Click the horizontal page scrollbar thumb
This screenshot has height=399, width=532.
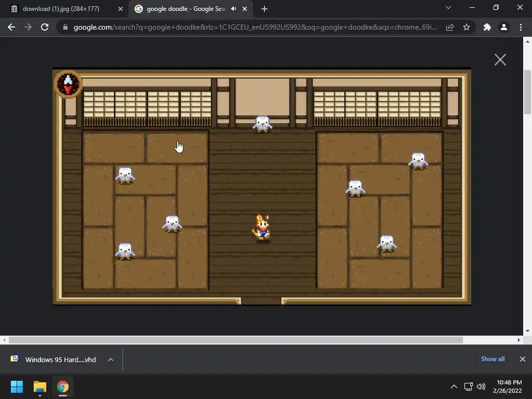click(x=236, y=340)
